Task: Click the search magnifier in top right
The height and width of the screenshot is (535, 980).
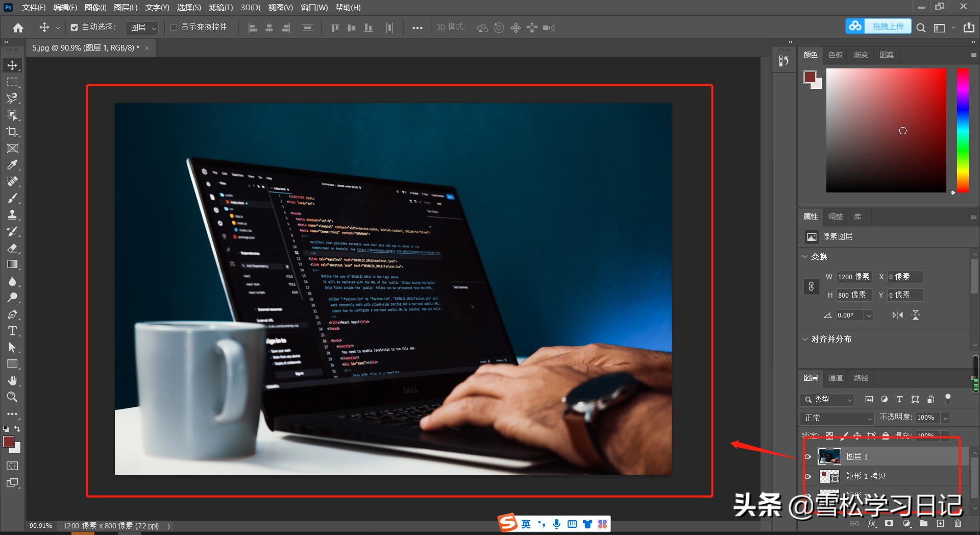Action: [921, 28]
